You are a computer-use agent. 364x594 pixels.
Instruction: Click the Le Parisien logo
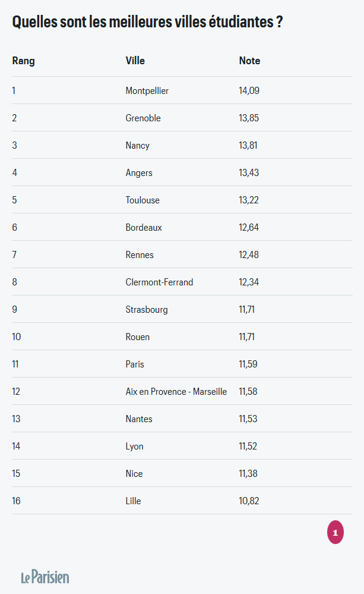(x=45, y=577)
